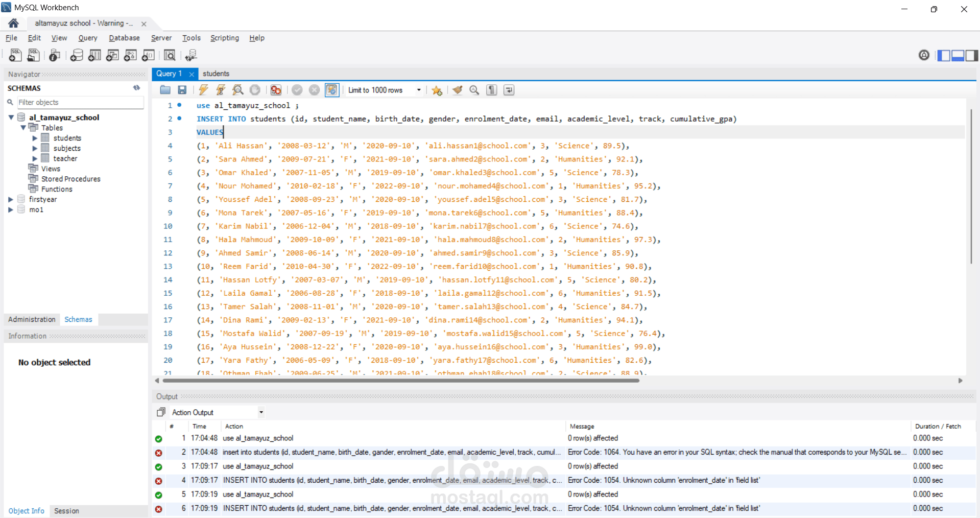The height and width of the screenshot is (518, 980).
Task: Open find panel magnifier icon
Action: coord(474,90)
